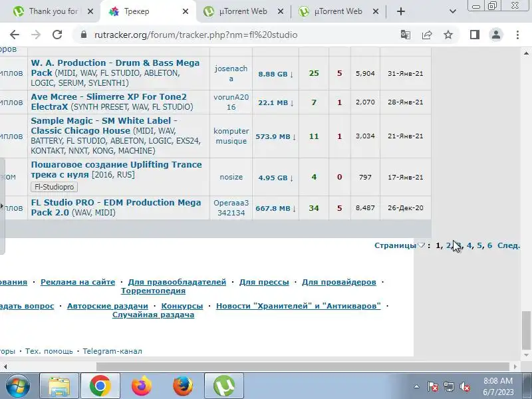Go to results page 4
Screen dimensions: 532x399
pos(469,245)
